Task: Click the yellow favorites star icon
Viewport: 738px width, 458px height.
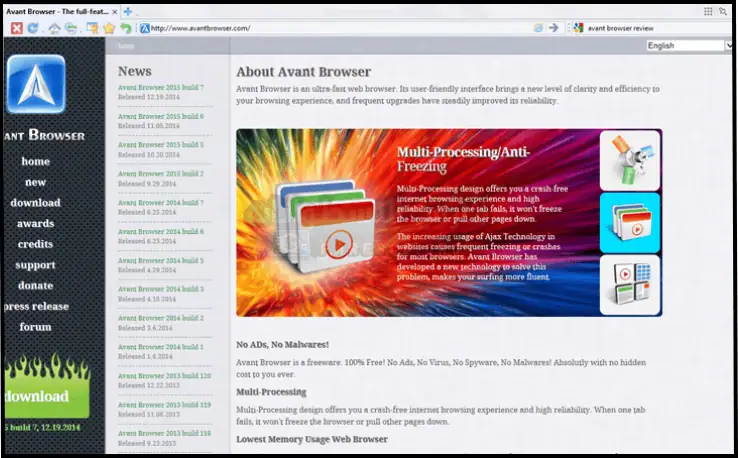Action: tap(108, 28)
